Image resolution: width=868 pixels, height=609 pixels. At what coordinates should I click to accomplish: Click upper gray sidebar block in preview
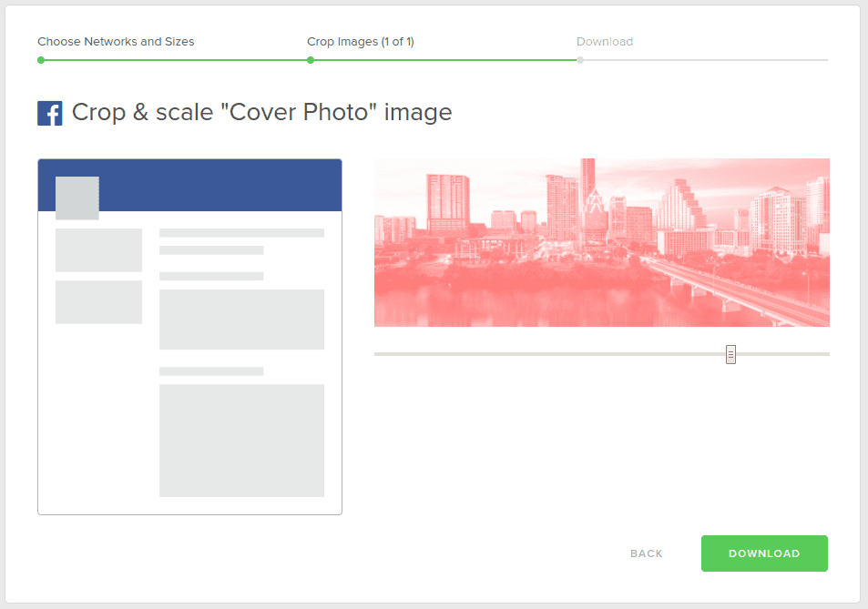(x=98, y=249)
